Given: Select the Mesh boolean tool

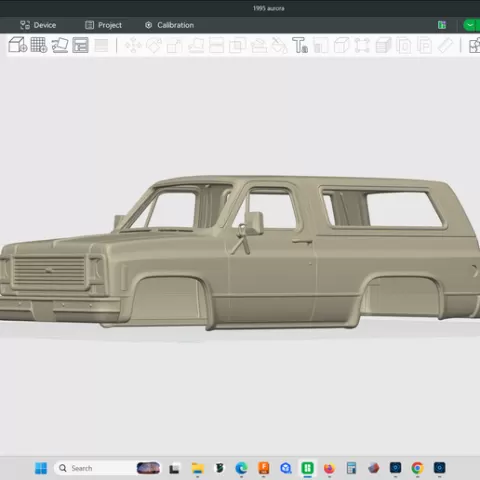Looking at the screenshot, I should point(237,45).
